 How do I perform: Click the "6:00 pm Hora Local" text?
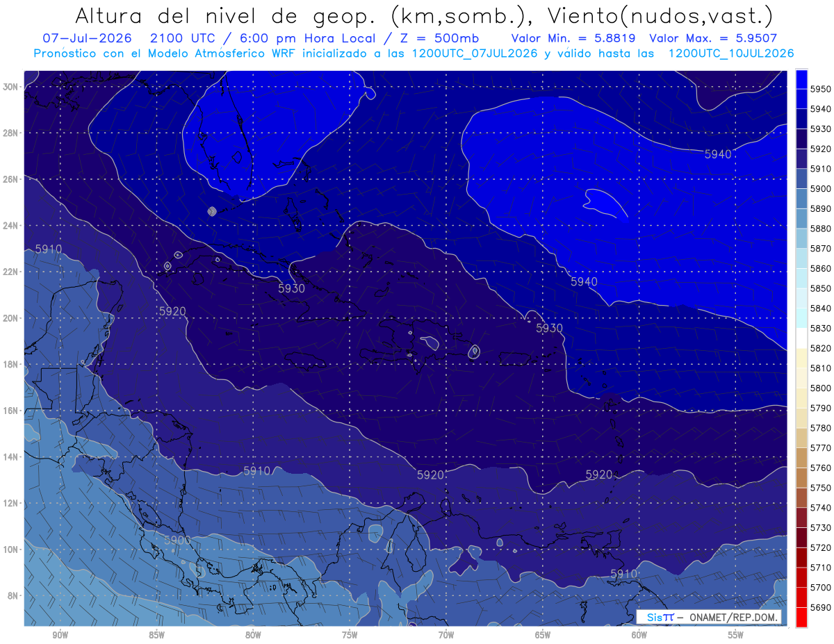click(x=309, y=38)
